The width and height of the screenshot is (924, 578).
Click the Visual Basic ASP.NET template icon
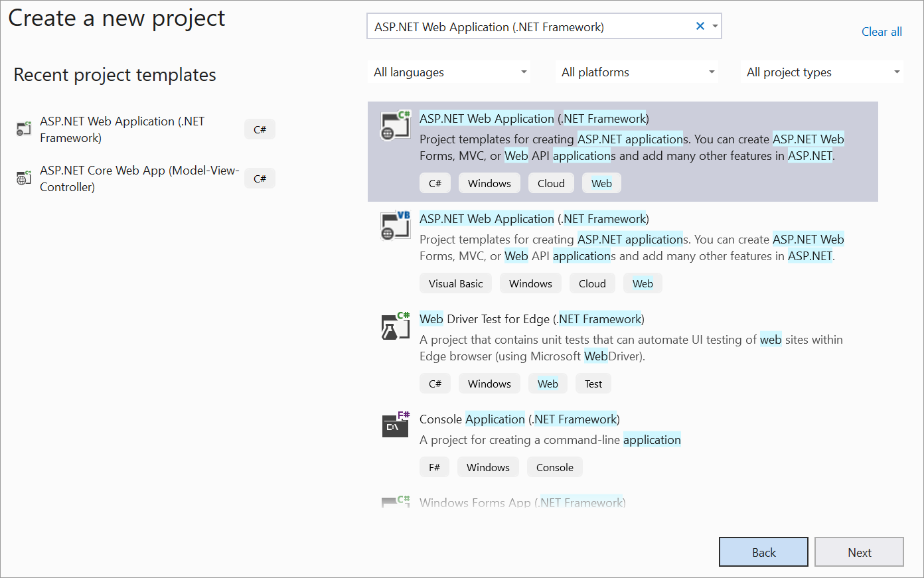[395, 225]
